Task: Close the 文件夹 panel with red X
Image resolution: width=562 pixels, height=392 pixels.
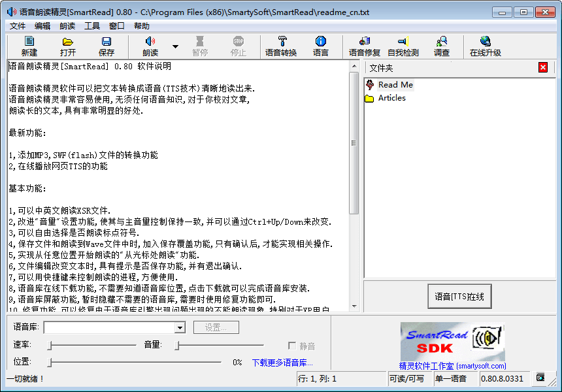Action: (x=543, y=67)
